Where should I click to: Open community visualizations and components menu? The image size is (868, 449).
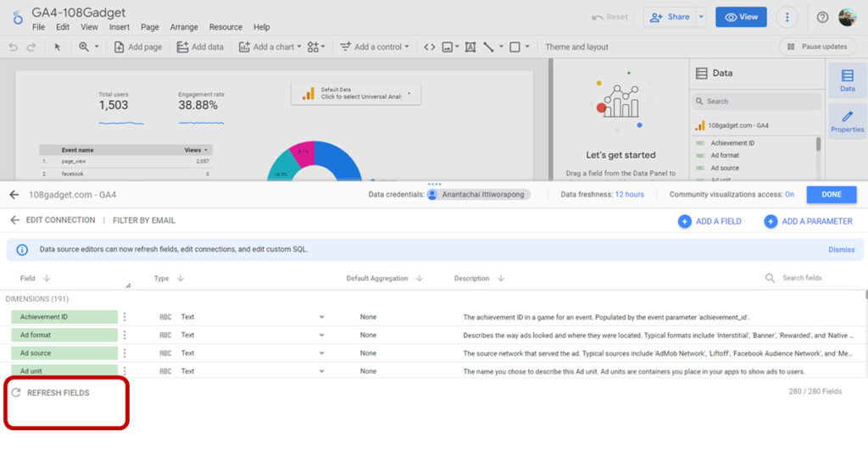click(x=316, y=47)
